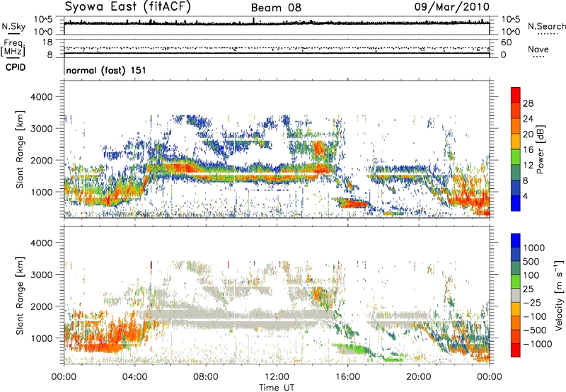Click the strong red power echo near 14:30 UT

[x=319, y=148]
